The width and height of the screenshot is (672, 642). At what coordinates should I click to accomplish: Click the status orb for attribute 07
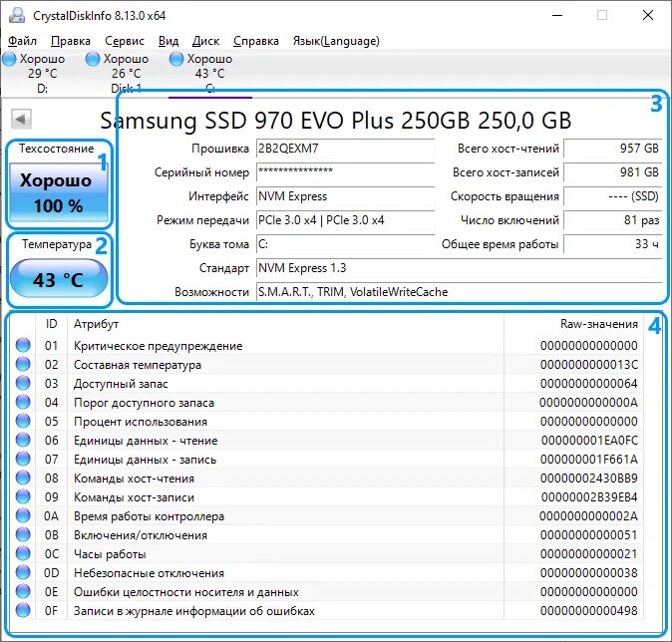pyautogui.click(x=23, y=459)
